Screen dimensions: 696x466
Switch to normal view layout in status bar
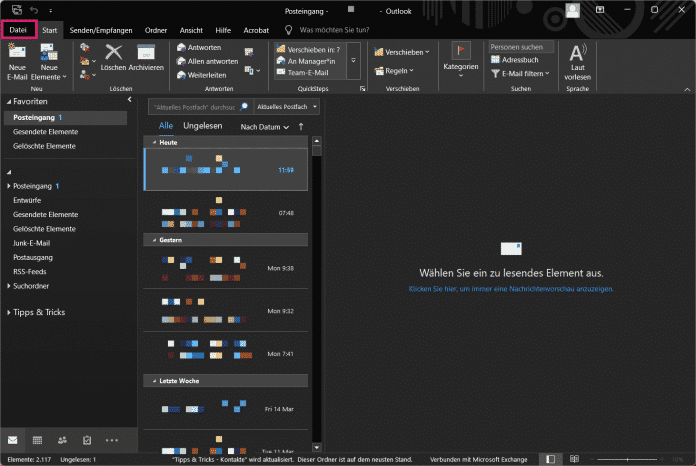click(550, 459)
